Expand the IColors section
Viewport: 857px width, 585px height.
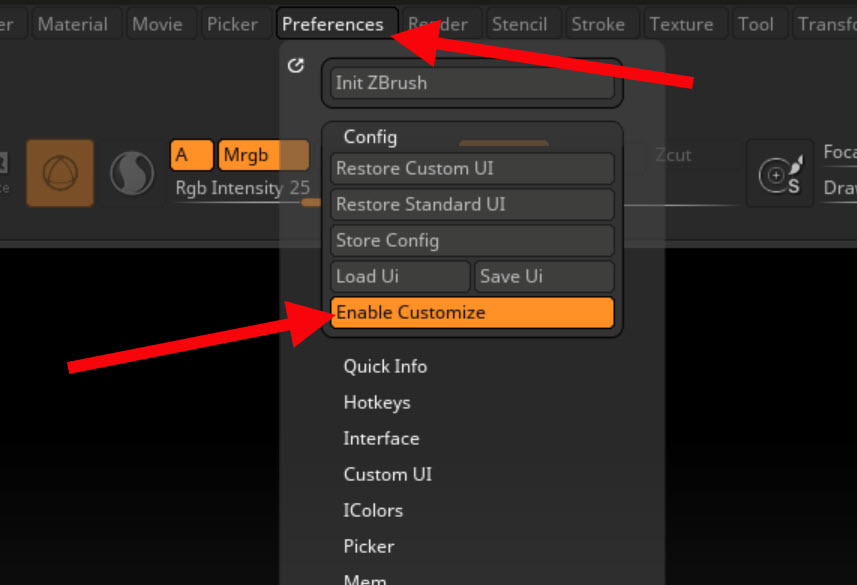coord(373,511)
